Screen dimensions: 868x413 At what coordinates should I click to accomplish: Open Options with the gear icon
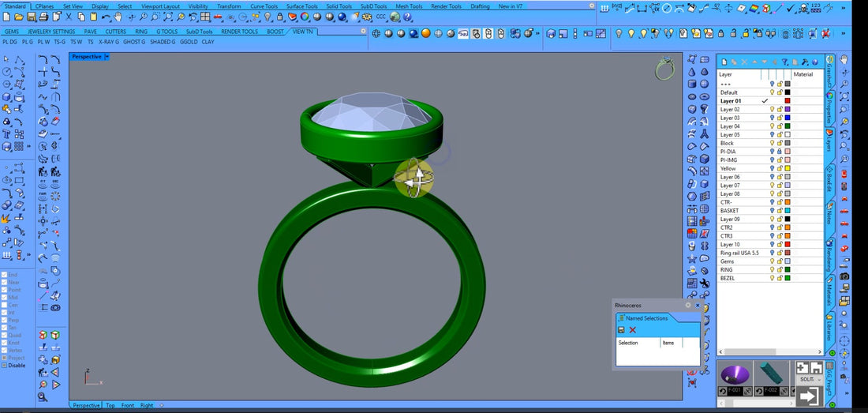click(366, 17)
